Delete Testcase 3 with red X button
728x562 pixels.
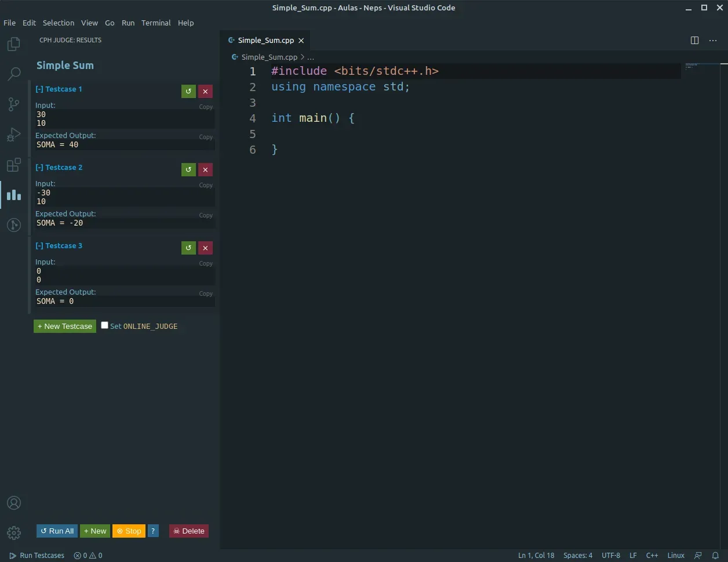[x=205, y=248]
